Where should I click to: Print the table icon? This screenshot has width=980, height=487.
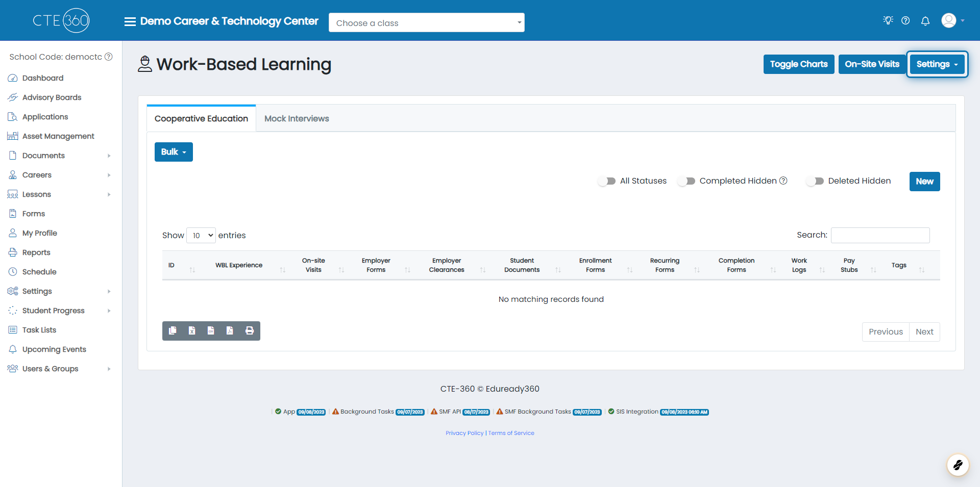point(250,330)
